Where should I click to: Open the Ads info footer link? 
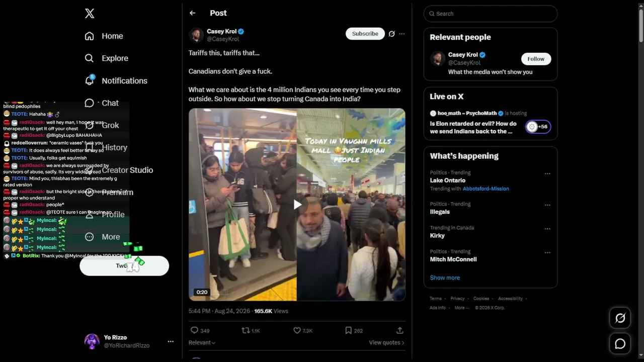(438, 308)
